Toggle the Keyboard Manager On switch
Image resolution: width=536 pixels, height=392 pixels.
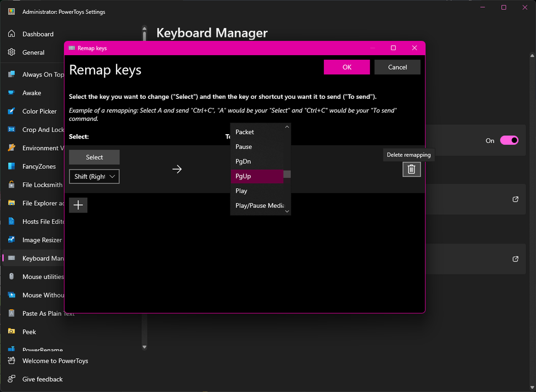point(509,140)
